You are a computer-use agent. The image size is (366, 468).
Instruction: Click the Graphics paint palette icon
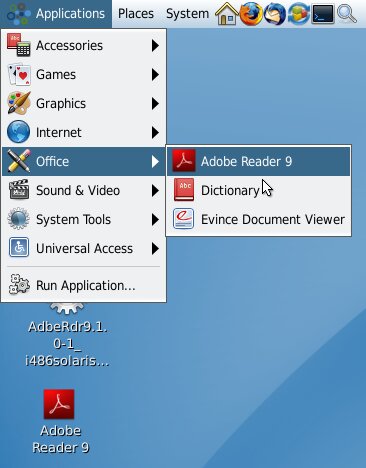19,103
